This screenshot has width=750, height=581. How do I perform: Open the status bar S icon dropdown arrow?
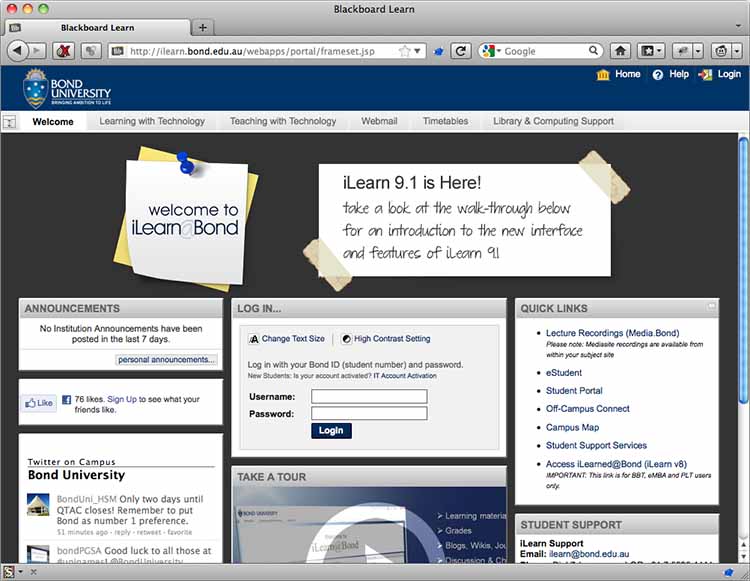click(x=21, y=571)
